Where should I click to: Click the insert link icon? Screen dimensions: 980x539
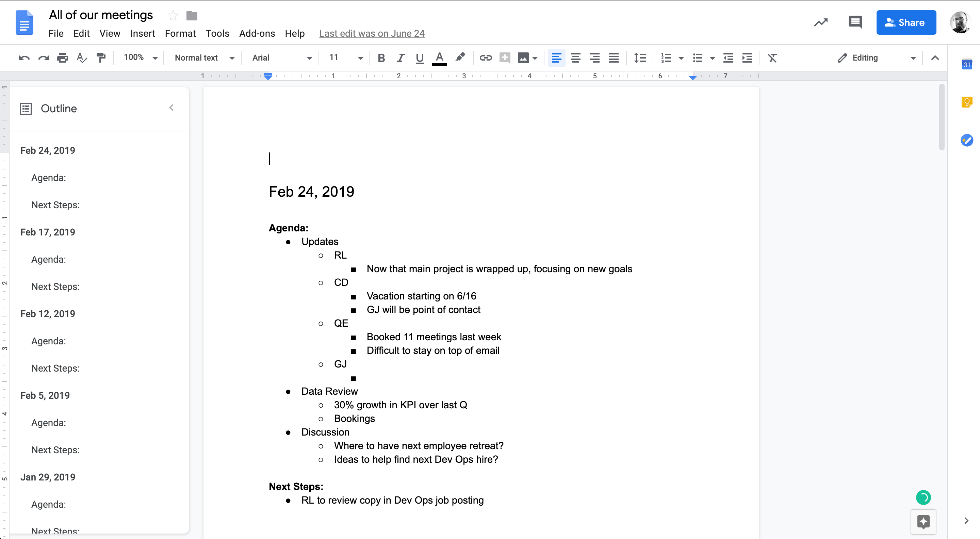coord(485,58)
